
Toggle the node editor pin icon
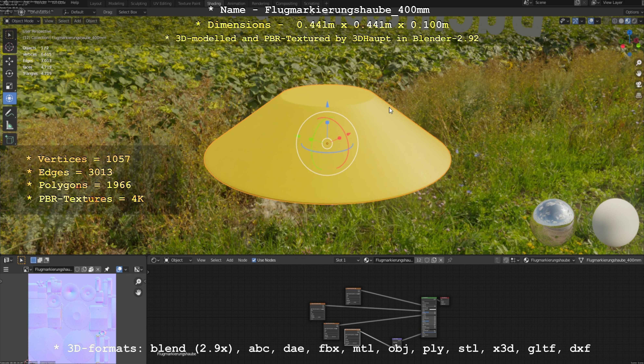pos(450,260)
